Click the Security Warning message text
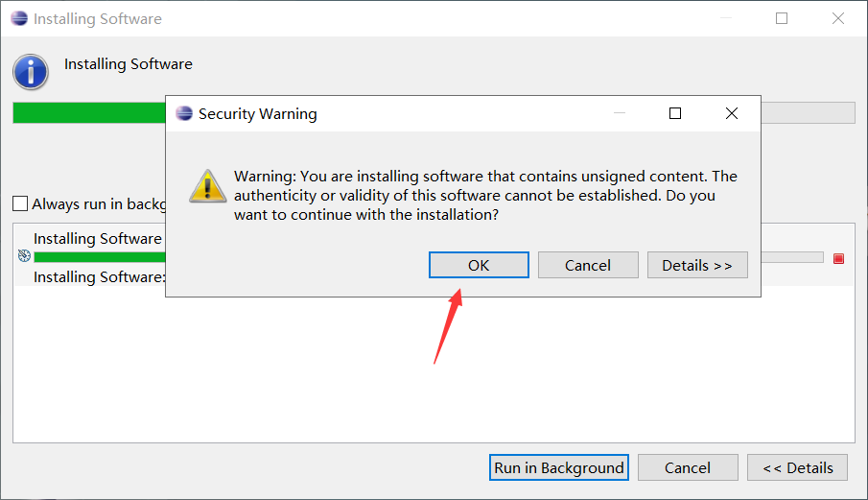The width and height of the screenshot is (868, 500). pyautogui.click(x=485, y=196)
